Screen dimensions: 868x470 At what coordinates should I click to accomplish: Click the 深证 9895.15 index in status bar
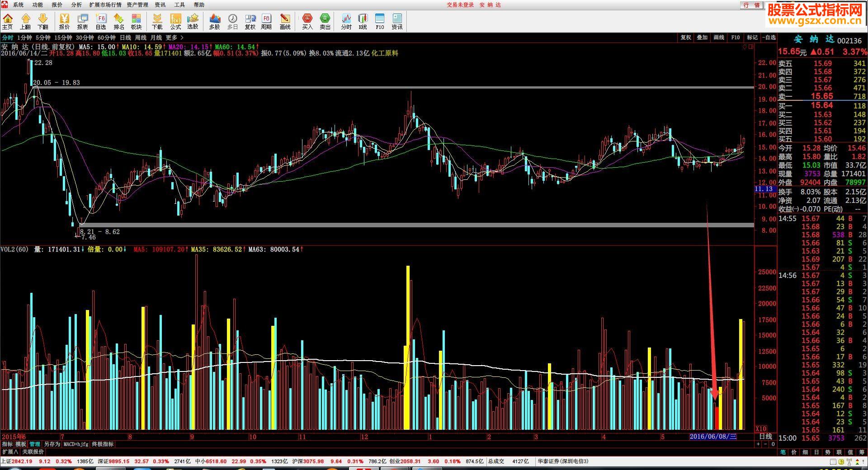coord(113,461)
